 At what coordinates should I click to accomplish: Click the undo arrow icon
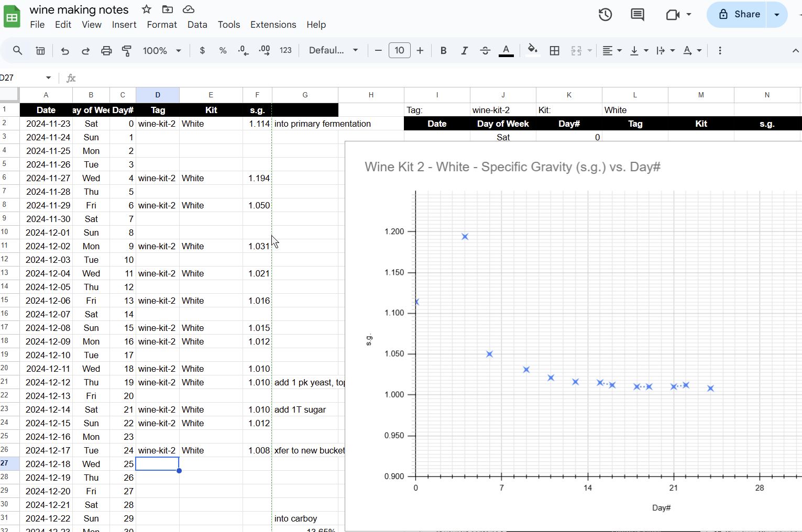click(65, 51)
